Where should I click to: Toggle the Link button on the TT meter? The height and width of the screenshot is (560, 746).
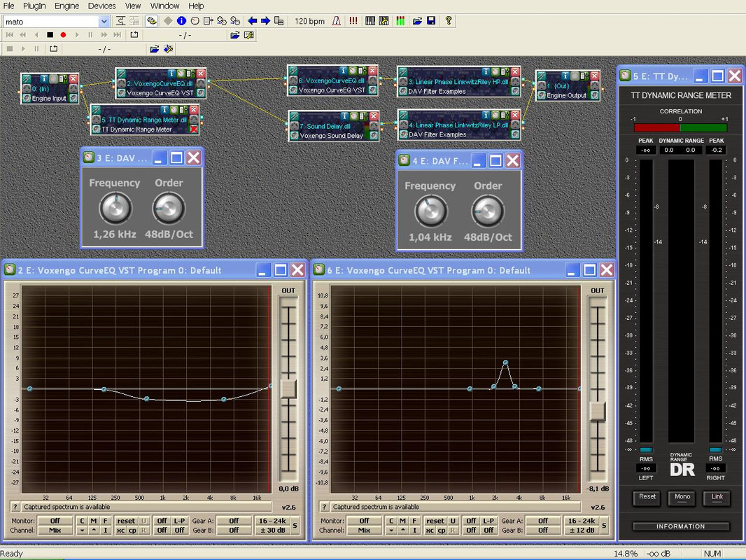717,498
